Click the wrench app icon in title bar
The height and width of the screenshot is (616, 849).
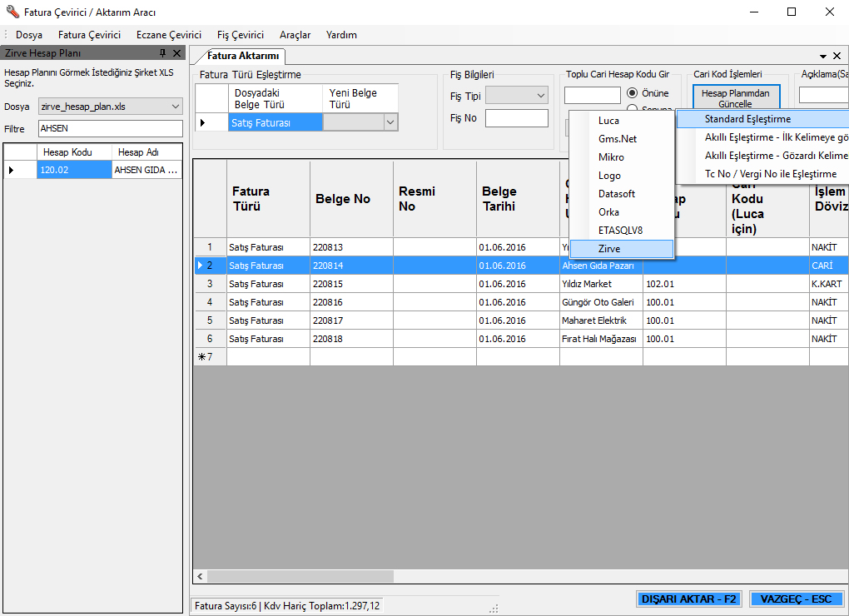tap(12, 12)
